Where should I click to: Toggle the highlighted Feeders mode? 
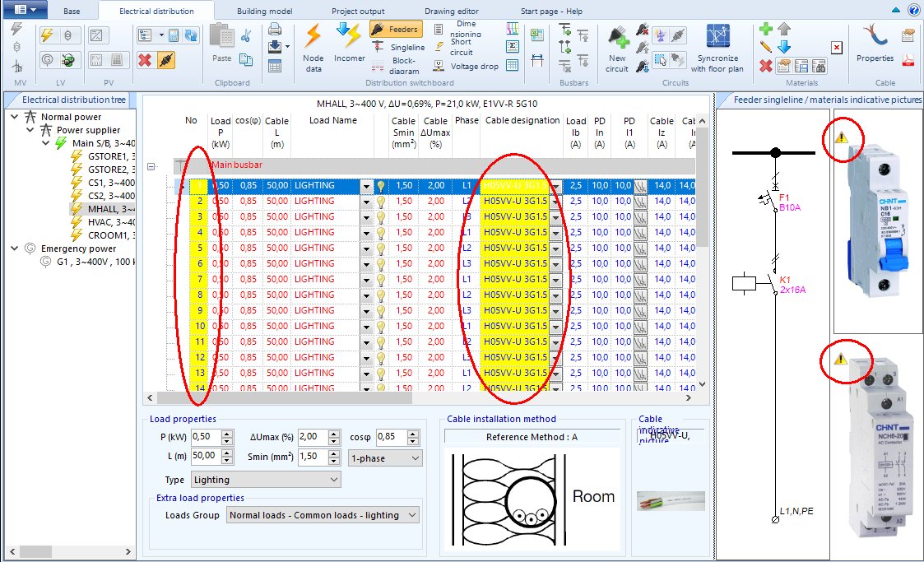[x=396, y=27]
